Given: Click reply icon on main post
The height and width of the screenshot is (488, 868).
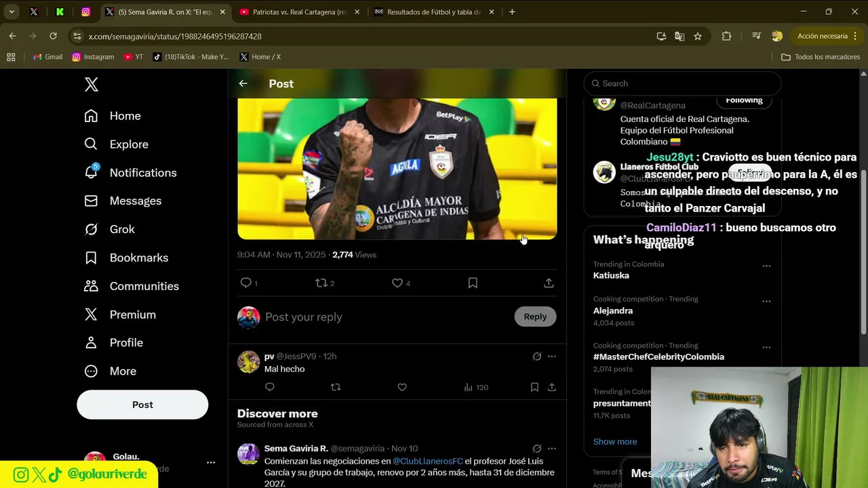Looking at the screenshot, I should click(246, 283).
